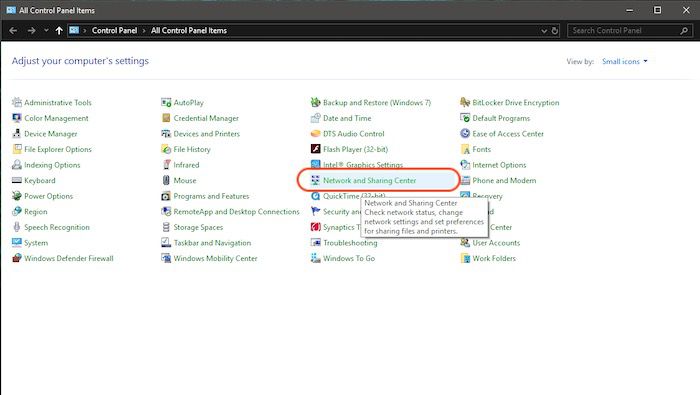Open the Date and Time link
700x395 pixels.
tap(347, 118)
